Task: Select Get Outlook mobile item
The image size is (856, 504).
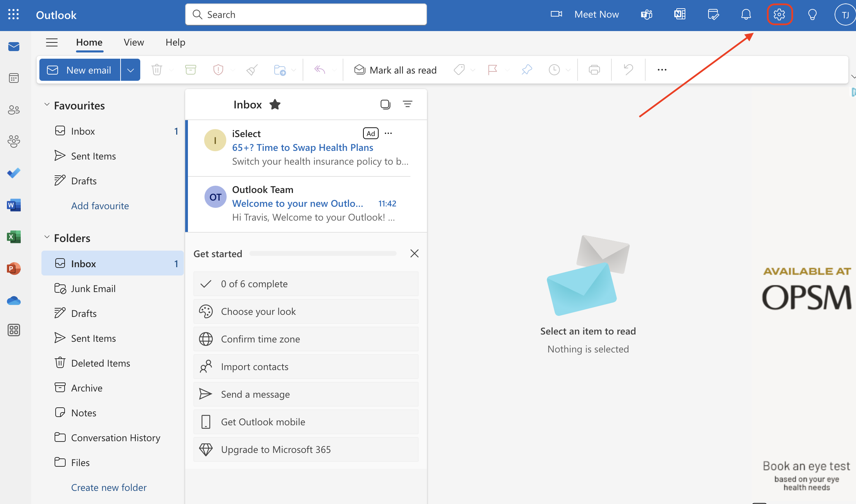Action: click(306, 422)
